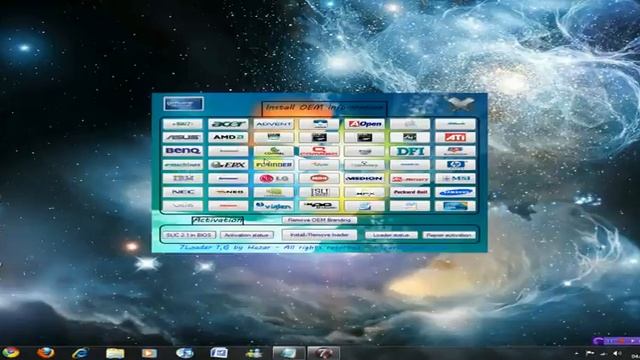Launch Windows Media Player taskbar icon

pyautogui.click(x=149, y=353)
